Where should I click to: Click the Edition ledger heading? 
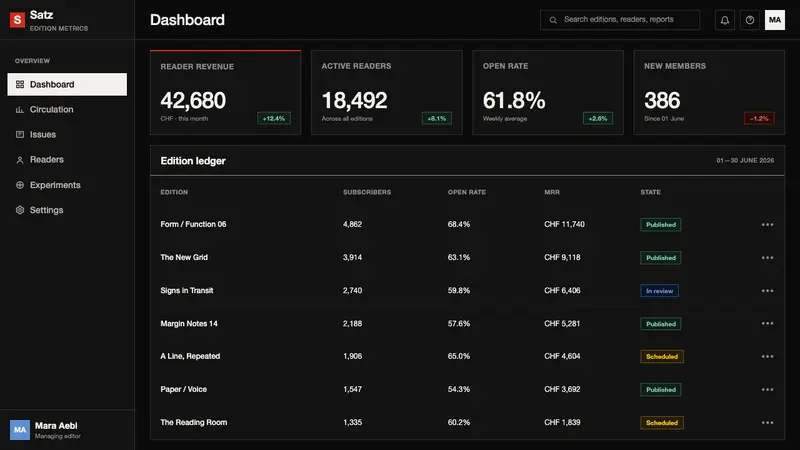pyautogui.click(x=193, y=161)
